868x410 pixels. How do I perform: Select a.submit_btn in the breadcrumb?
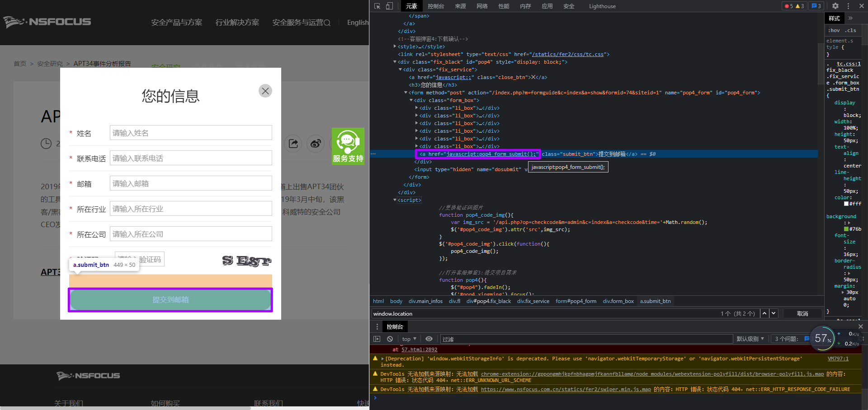coord(655,301)
